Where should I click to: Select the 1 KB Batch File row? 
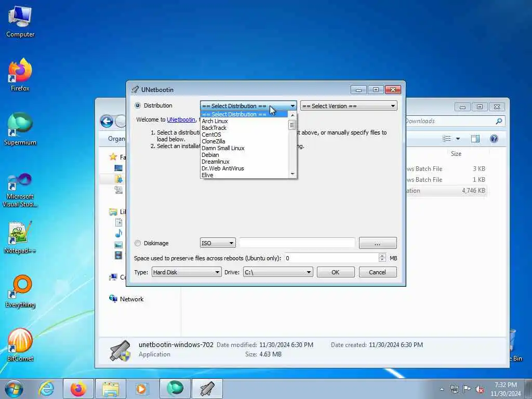(446, 179)
